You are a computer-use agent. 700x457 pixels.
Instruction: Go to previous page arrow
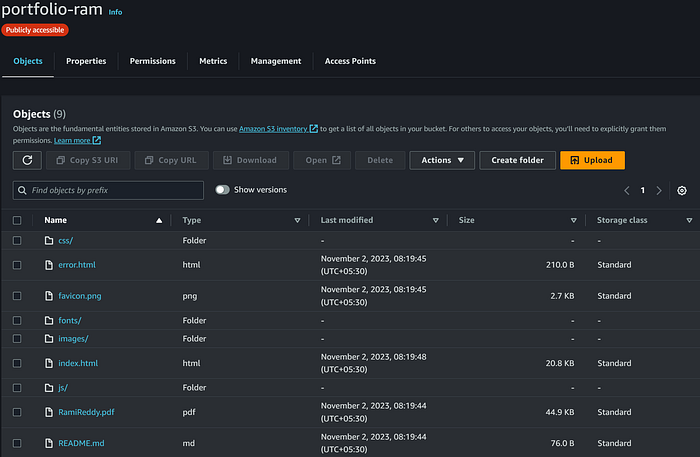coord(627,191)
